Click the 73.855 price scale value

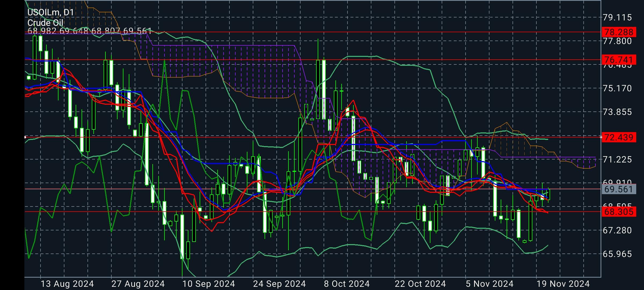pos(617,112)
